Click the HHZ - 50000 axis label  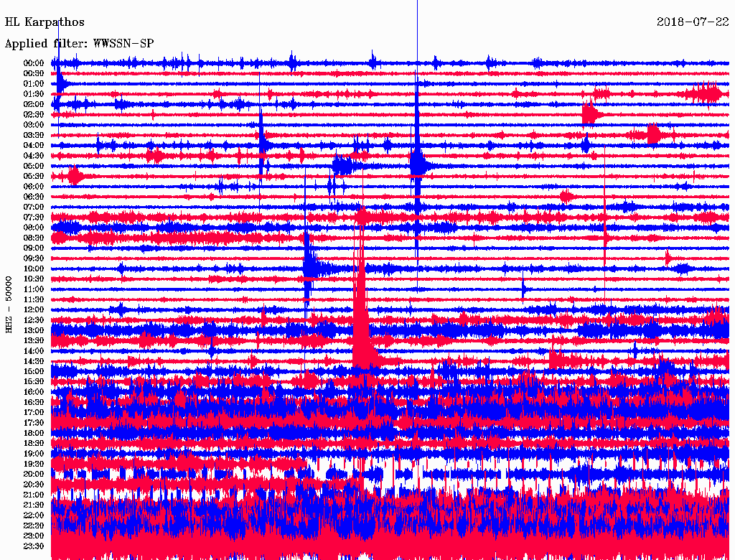(x=9, y=304)
